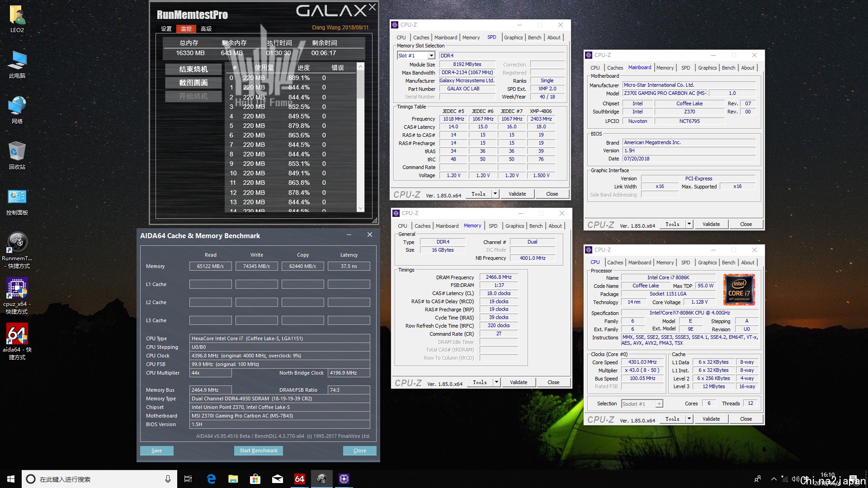Screen dimensions: 868x488
Task: Click XMP-4806 frequency 2403 MHz cell
Action: [x=541, y=119]
